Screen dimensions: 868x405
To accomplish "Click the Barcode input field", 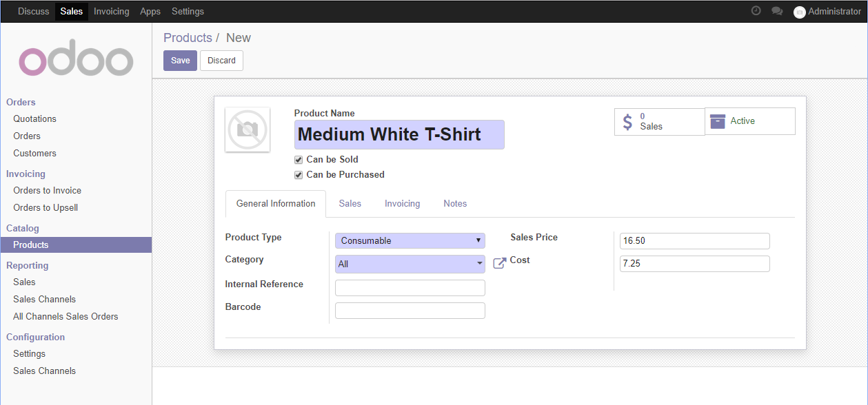I will coord(410,311).
